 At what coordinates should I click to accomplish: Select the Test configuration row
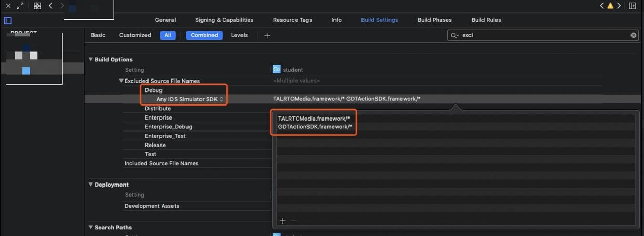coord(151,154)
